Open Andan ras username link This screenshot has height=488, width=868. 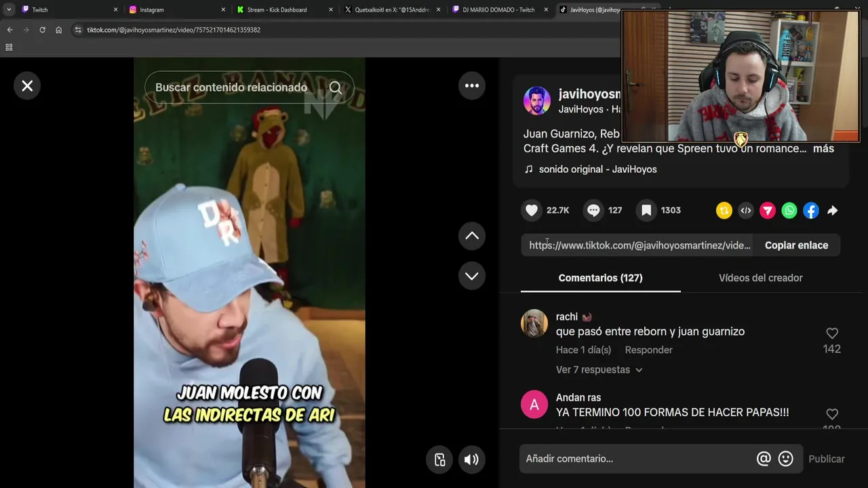(x=578, y=398)
